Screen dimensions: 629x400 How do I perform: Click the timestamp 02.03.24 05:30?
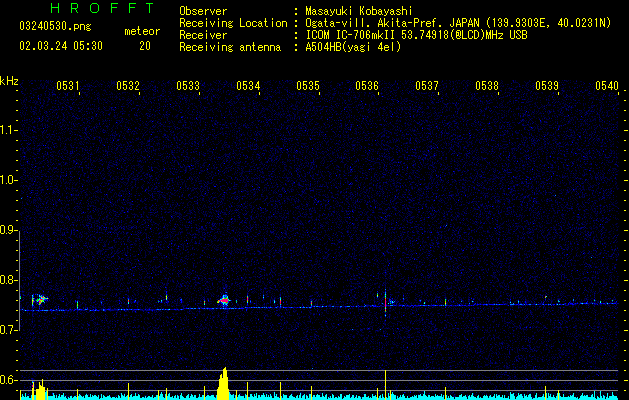click(x=61, y=46)
